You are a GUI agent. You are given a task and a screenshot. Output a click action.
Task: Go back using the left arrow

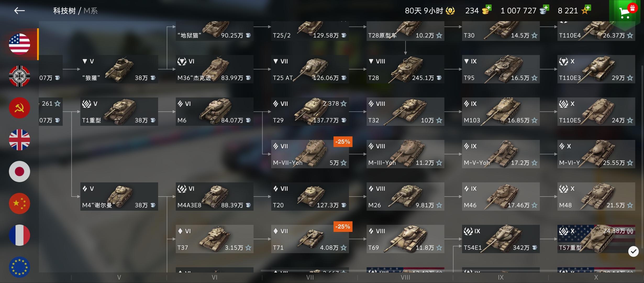point(19,10)
